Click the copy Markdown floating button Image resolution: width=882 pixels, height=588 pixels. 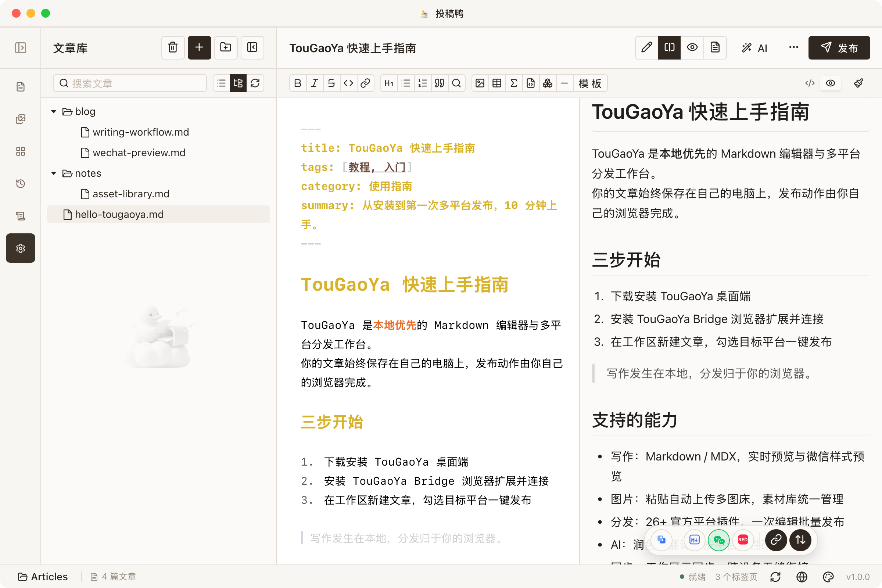pyautogui.click(x=661, y=540)
